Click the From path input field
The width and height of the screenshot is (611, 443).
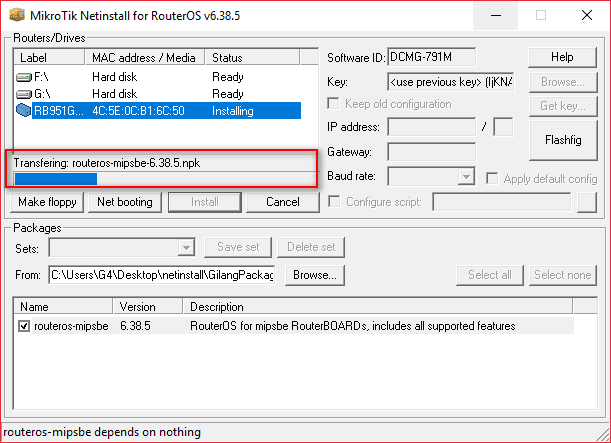(x=162, y=275)
